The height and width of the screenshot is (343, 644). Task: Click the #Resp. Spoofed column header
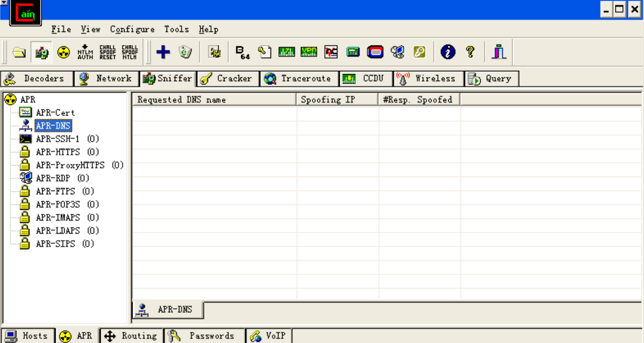(x=419, y=100)
